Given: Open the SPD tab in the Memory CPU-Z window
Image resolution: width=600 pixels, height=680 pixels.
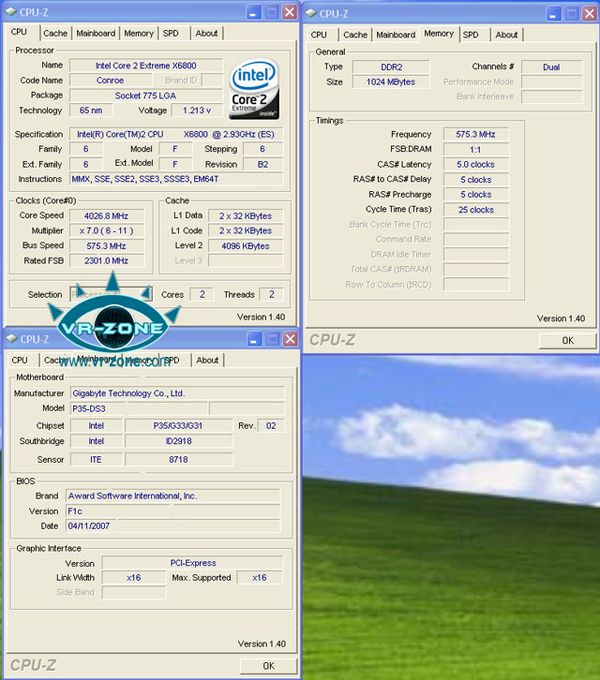Looking at the screenshot, I should [470, 35].
